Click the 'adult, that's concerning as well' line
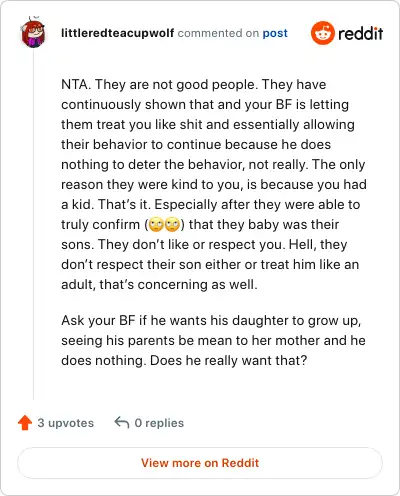The image size is (400, 496). click(159, 284)
